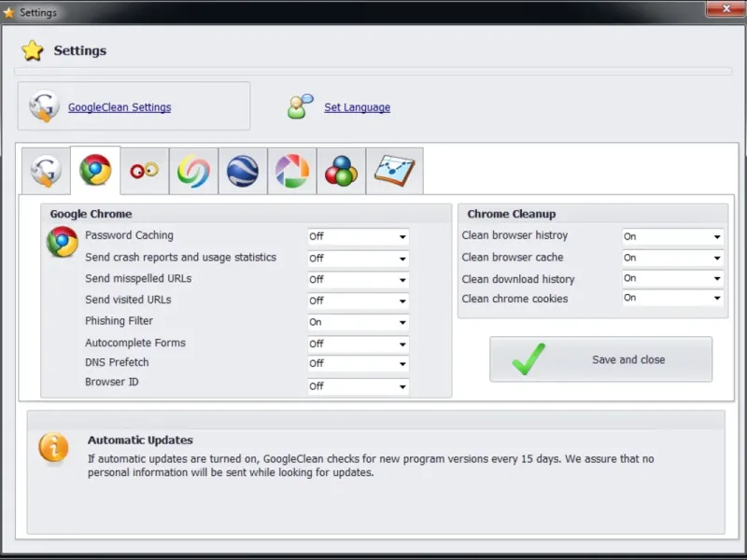Open the Autocomplete Forms dropdown
The width and height of the screenshot is (747, 560).
359,343
